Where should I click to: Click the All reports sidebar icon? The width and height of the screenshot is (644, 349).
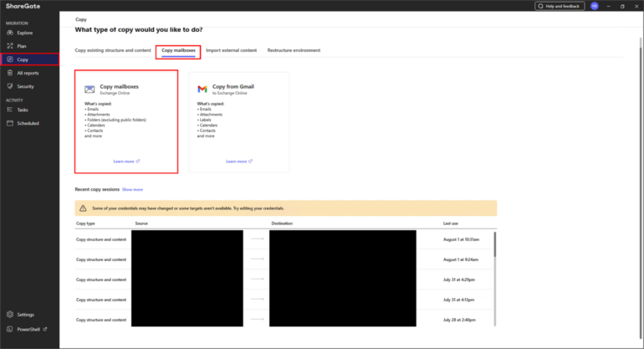click(10, 73)
